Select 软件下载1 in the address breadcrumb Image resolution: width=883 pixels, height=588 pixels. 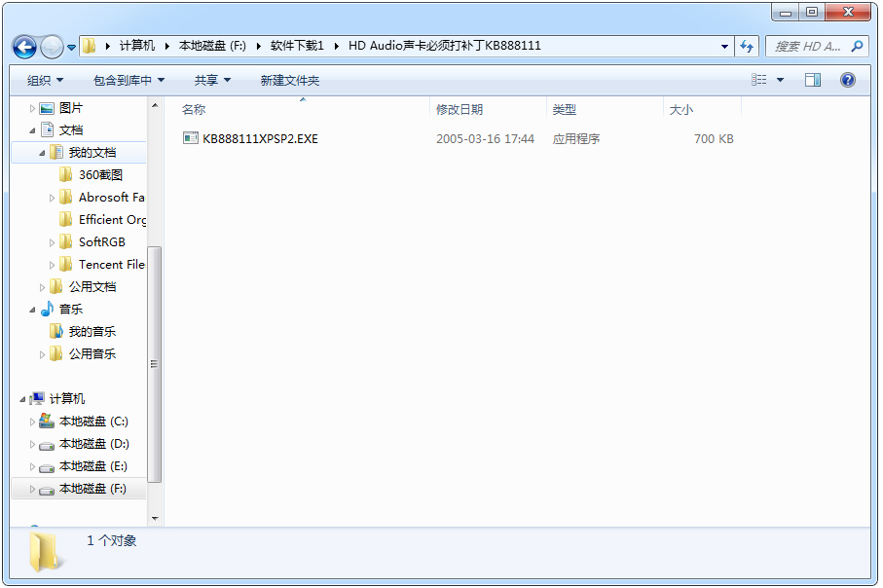pos(297,46)
